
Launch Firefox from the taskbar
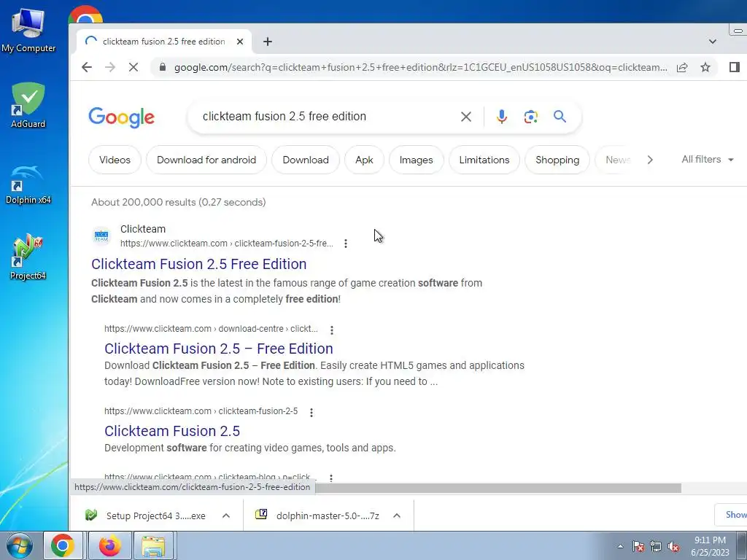pyautogui.click(x=110, y=545)
